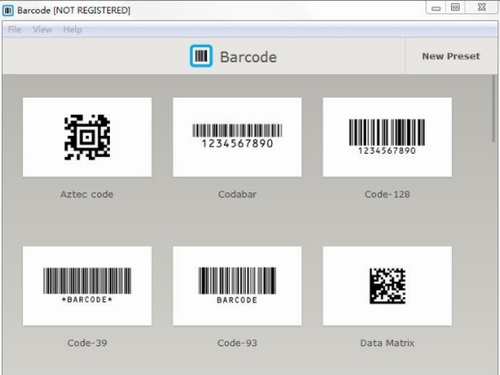Image resolution: width=500 pixels, height=375 pixels.
Task: Open the View menu
Action: click(x=42, y=30)
